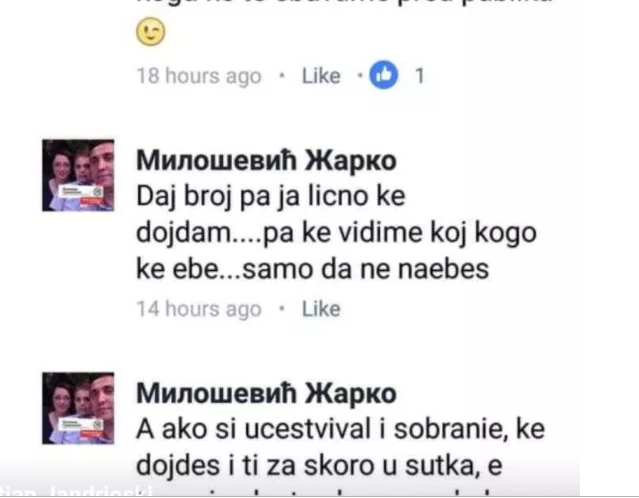Click the winking face emoji

(150, 31)
